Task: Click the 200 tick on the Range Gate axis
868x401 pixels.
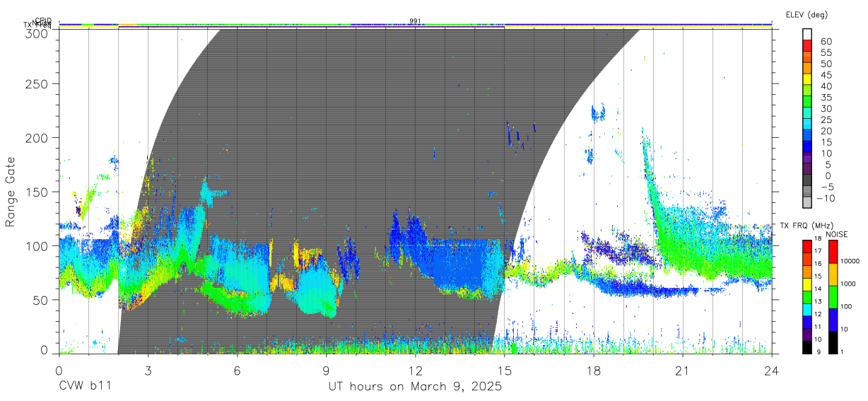Action: (36, 137)
